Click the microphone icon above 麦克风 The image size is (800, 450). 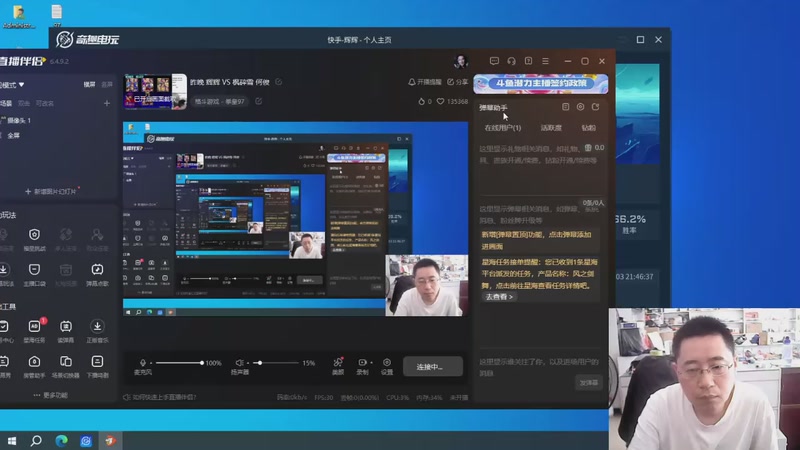143,363
